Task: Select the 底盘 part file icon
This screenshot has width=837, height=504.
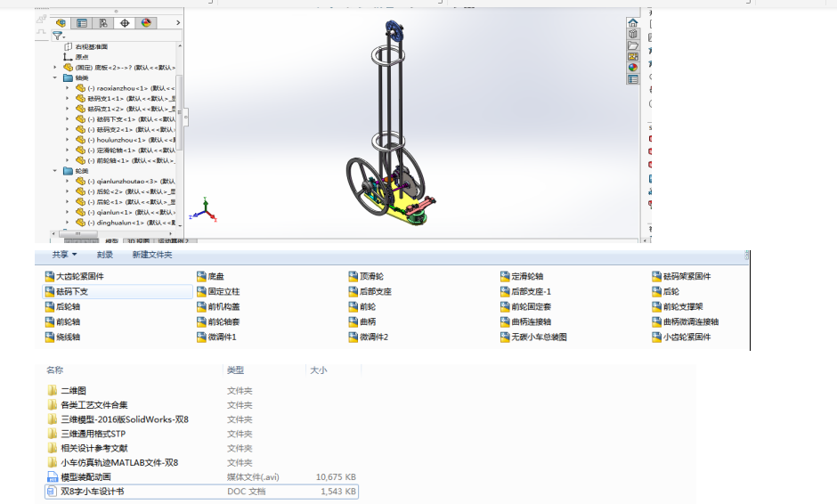Action: (201, 276)
